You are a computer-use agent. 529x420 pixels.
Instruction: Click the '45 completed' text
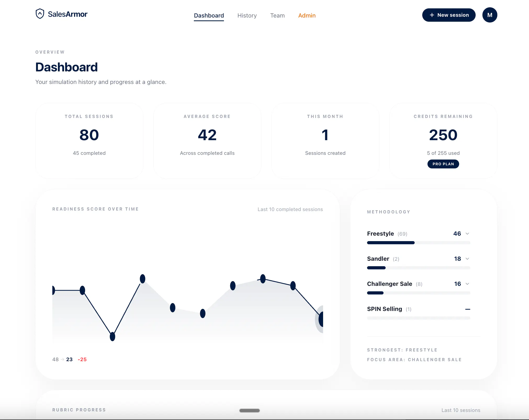89,153
